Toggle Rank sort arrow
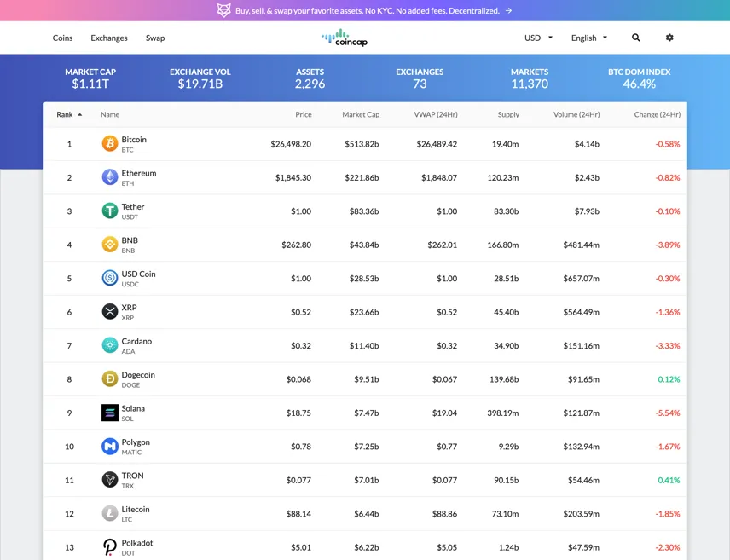Viewport: 730px width, 560px height. tap(80, 114)
